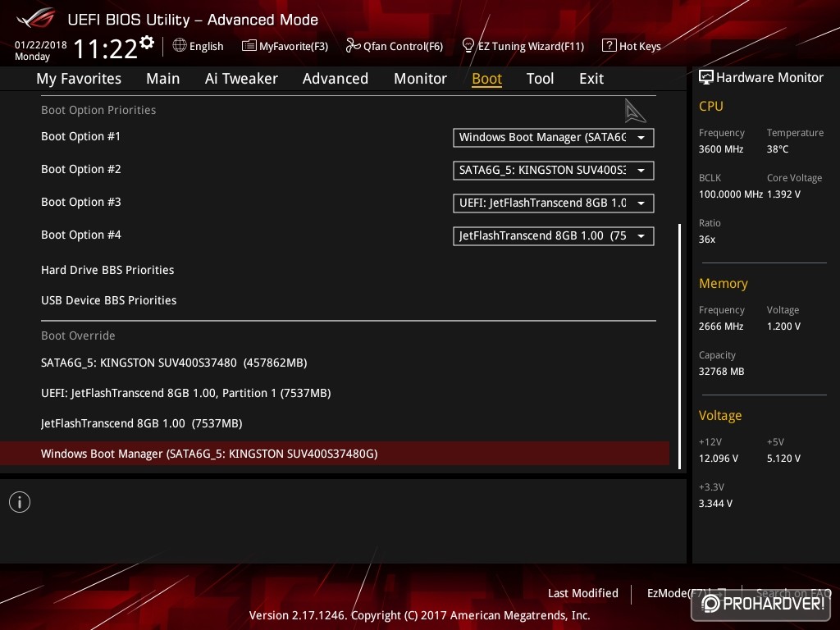Click the Boot Option #2 label

pyautogui.click(x=81, y=169)
